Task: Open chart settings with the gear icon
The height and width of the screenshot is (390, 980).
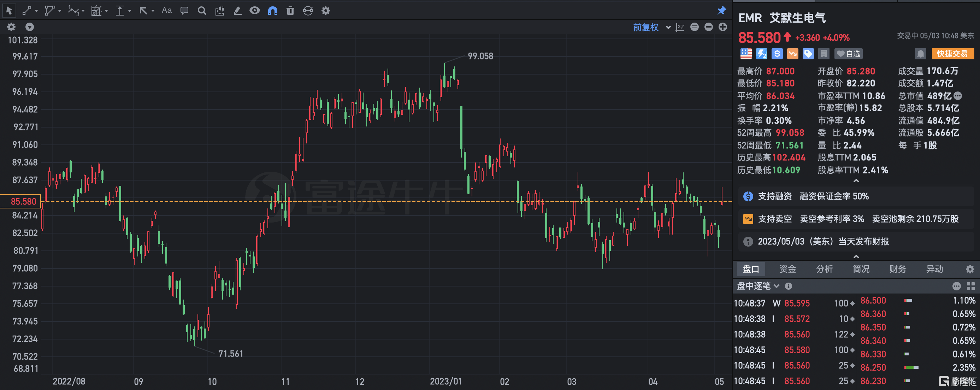Action: (x=325, y=11)
